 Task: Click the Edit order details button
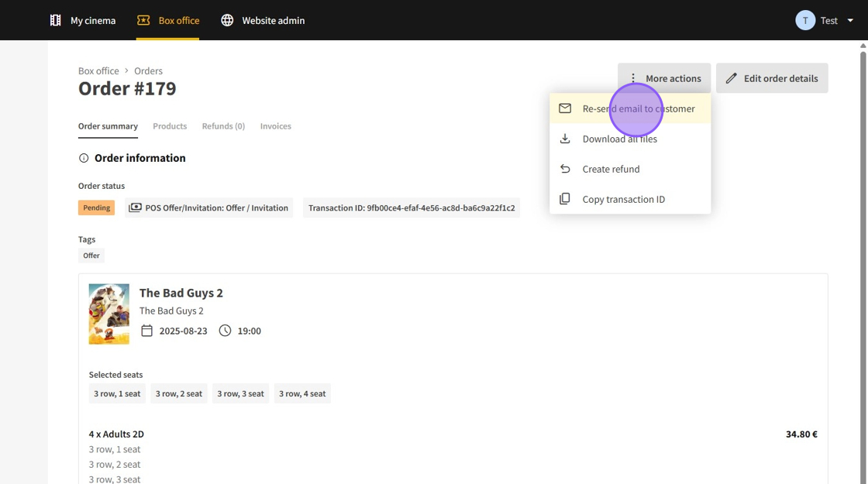772,78
